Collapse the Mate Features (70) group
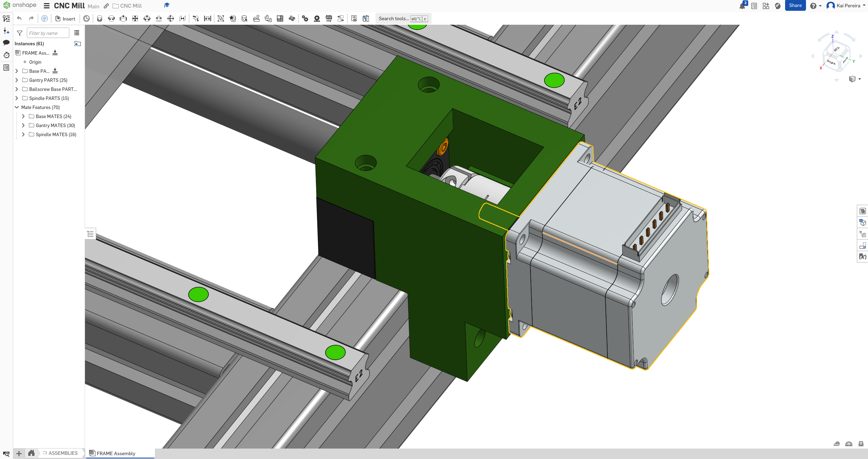The width and height of the screenshot is (868, 459). [x=16, y=107]
